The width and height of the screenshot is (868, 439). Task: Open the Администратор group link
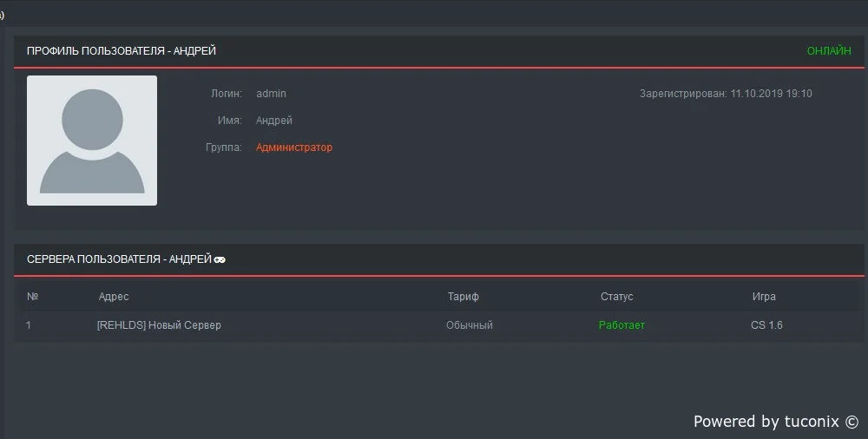(294, 147)
